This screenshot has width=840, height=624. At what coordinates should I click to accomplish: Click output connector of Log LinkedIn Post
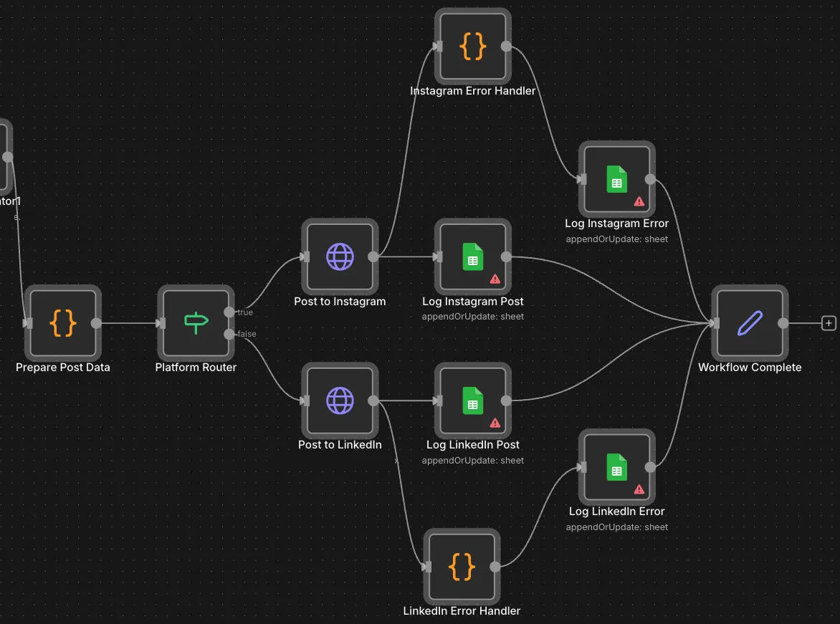coord(506,400)
